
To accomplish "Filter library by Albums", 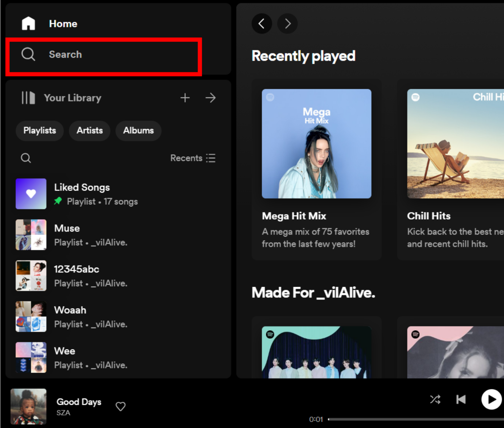I will (x=138, y=131).
